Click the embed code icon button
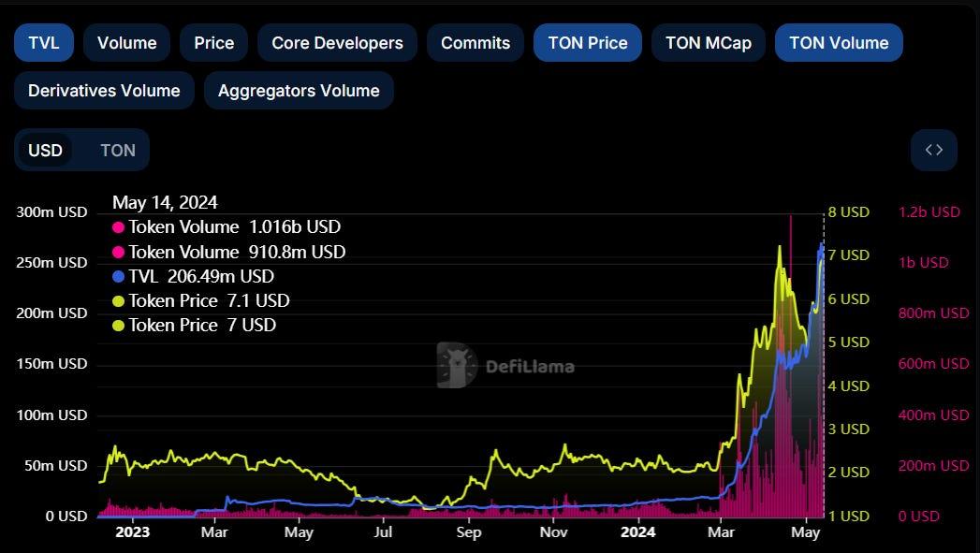The image size is (980, 553). 933,150
